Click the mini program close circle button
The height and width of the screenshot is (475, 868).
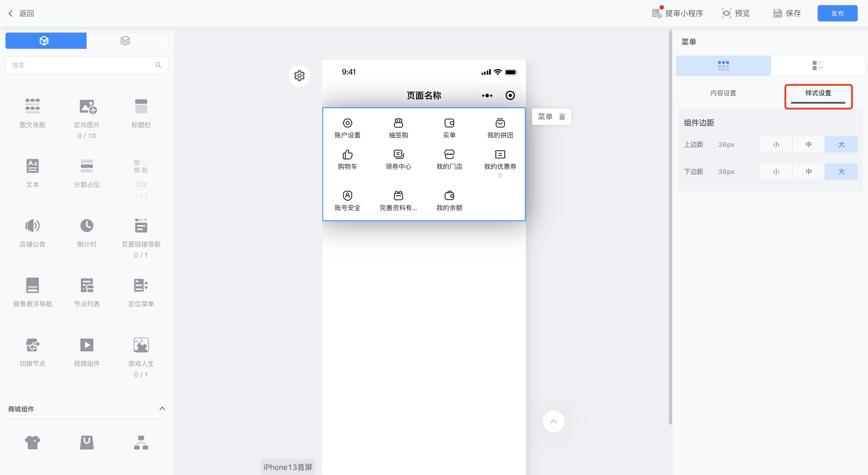point(510,96)
